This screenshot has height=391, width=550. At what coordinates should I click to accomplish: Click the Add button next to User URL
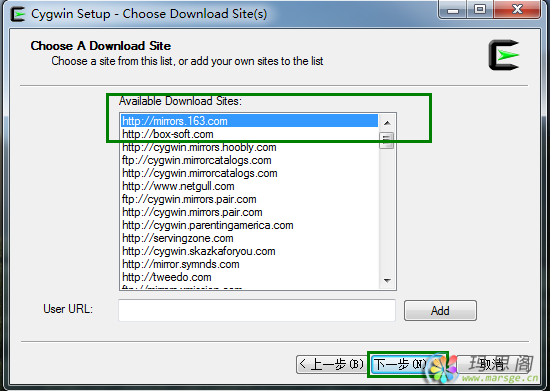click(x=440, y=310)
